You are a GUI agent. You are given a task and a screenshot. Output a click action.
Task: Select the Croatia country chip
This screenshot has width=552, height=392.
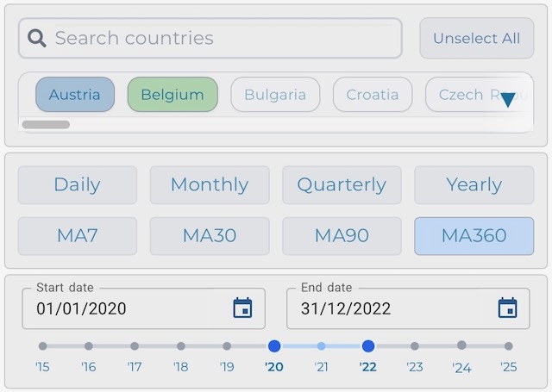click(373, 95)
